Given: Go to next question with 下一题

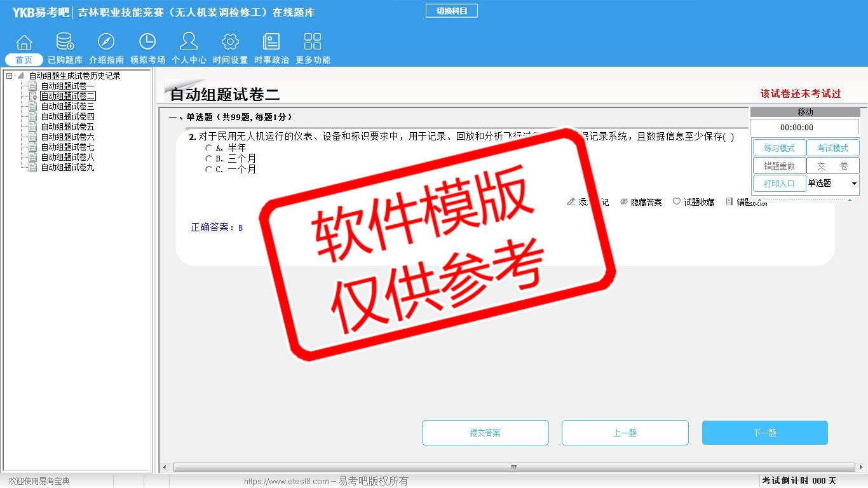Looking at the screenshot, I should (765, 433).
